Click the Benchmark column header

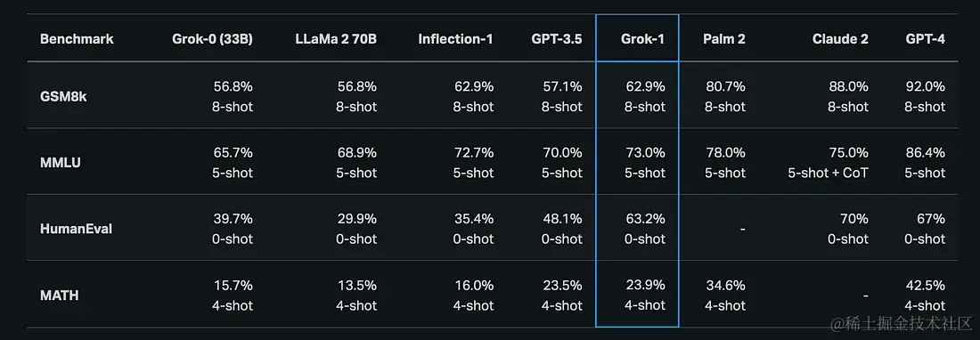point(77,38)
